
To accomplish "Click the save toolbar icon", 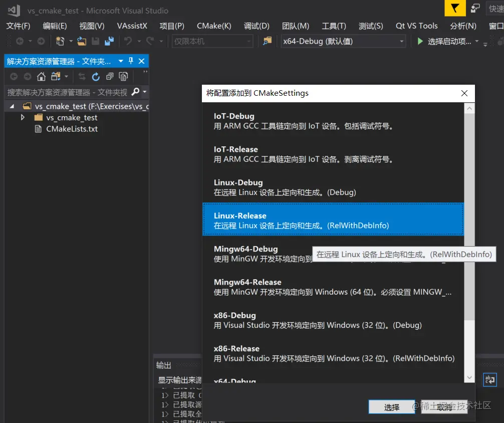I will pos(96,41).
